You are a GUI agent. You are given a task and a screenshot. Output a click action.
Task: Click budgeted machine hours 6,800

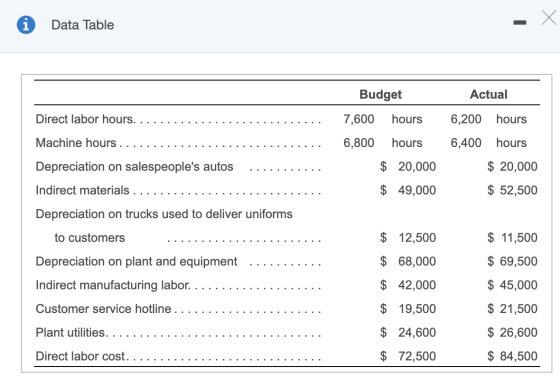point(359,143)
